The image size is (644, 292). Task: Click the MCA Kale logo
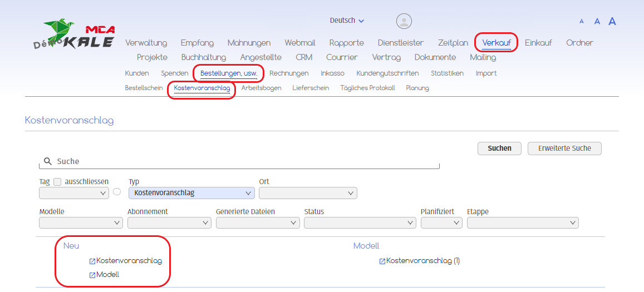(x=75, y=36)
